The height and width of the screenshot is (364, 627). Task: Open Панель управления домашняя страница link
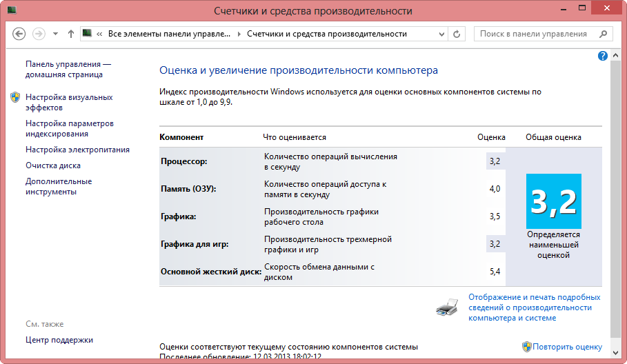68,69
